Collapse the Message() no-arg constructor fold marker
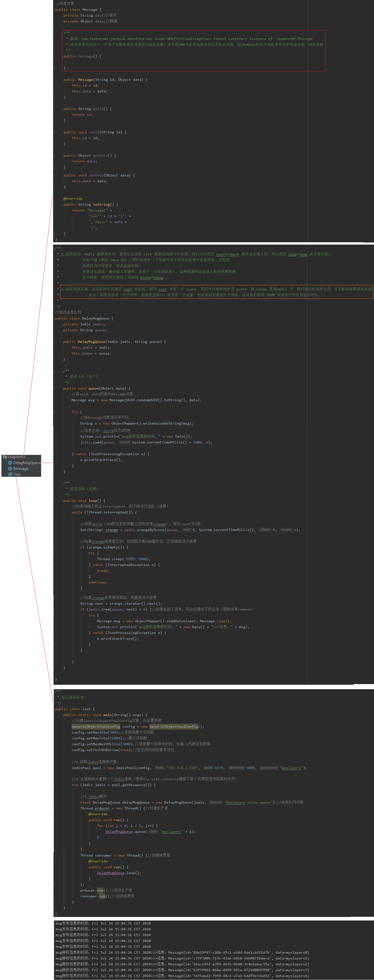Viewport: 374px width, 980px height. (54, 56)
